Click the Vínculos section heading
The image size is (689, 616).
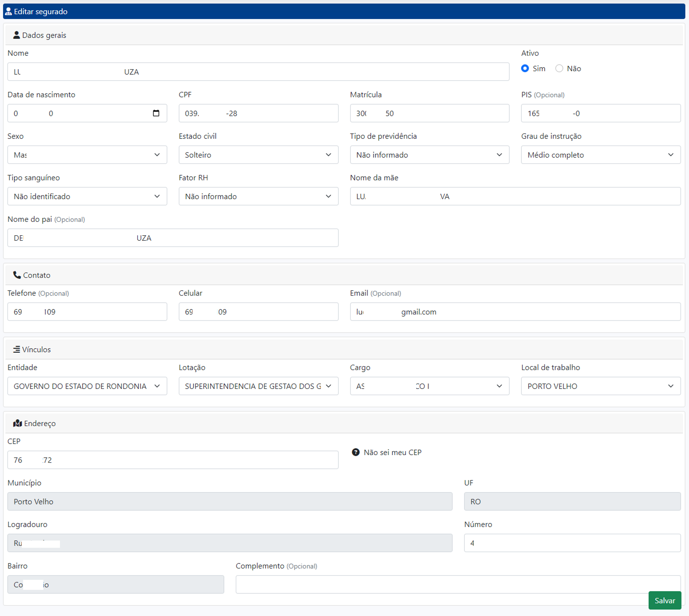pyautogui.click(x=36, y=349)
